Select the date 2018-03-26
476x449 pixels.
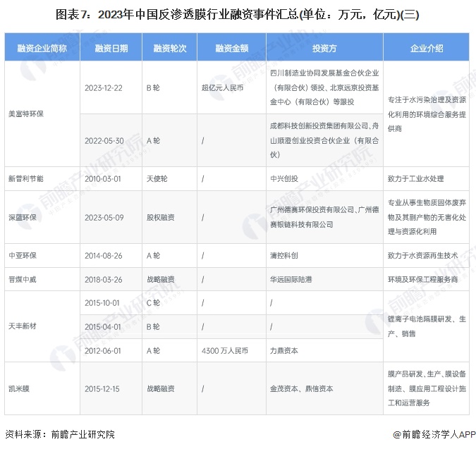coord(103,279)
